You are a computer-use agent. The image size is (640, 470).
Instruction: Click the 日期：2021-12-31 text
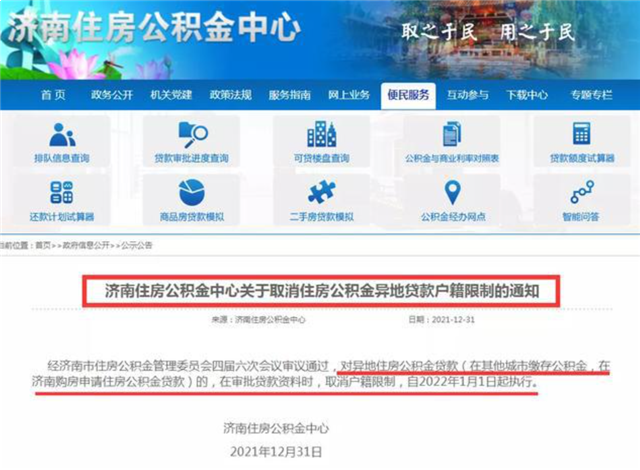(442, 319)
